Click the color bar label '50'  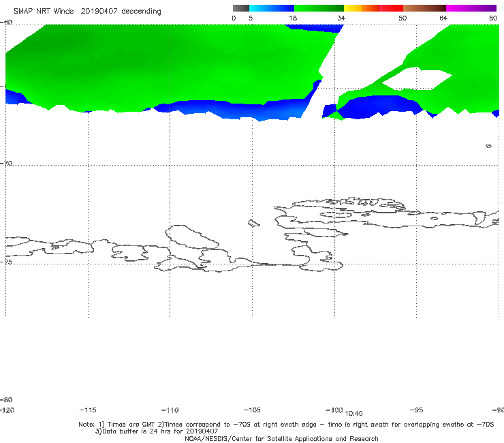click(x=403, y=18)
